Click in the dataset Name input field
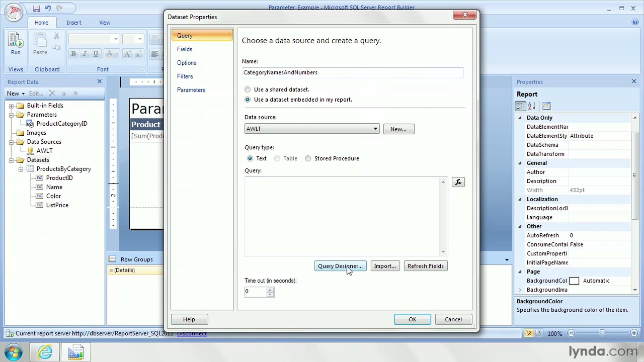This screenshot has height=362, width=644. coord(352,72)
